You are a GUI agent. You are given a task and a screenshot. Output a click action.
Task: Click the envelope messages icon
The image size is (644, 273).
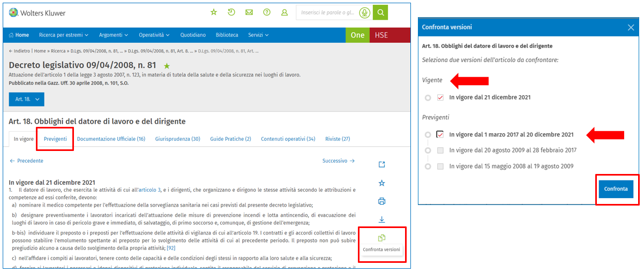click(249, 12)
